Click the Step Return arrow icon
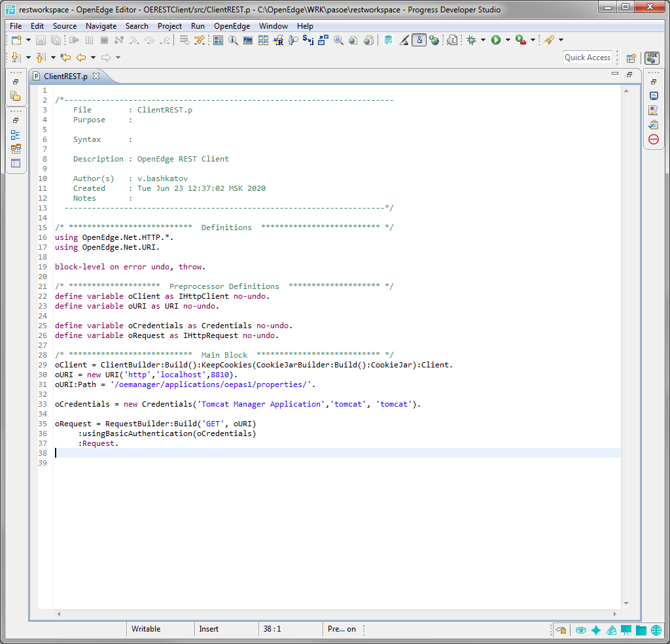Screen dimensions: 670x644 click(164, 40)
